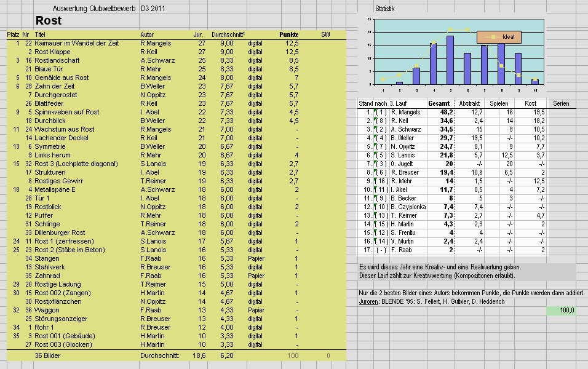
Task: Click the 'Ideal' legend box in the chart
Action: 499,37
